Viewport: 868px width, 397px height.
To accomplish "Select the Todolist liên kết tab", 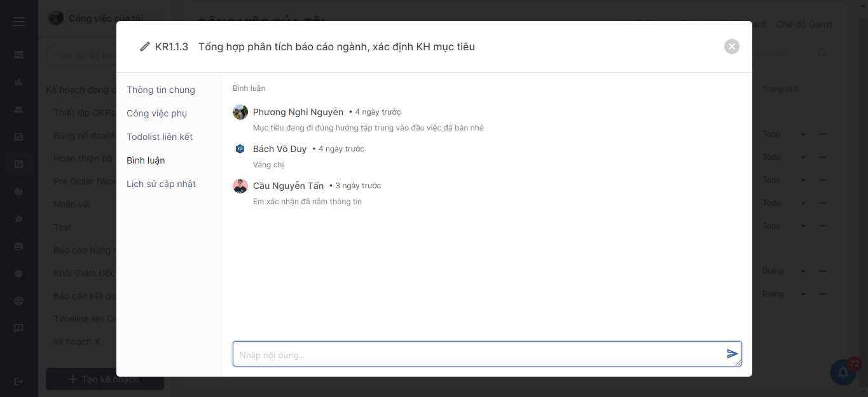I will pyautogui.click(x=160, y=137).
